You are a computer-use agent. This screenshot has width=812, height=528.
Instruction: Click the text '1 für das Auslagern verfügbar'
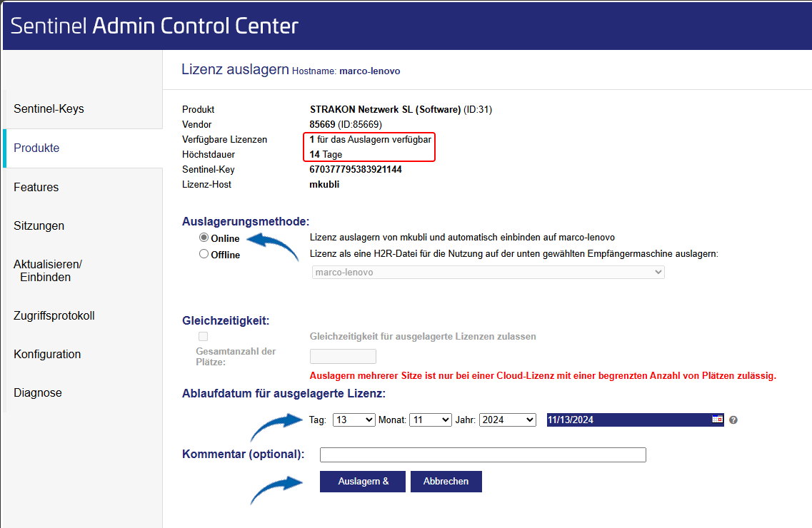point(370,140)
